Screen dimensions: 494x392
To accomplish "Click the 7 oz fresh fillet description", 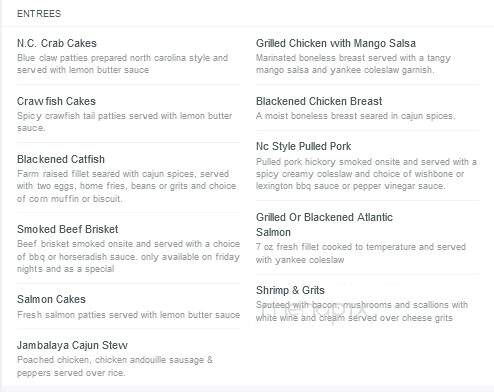I will pos(361,253).
